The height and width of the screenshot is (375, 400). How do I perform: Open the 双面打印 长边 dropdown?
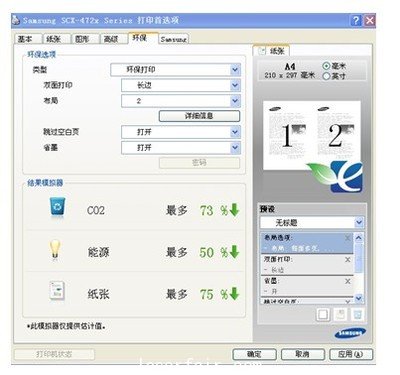click(x=181, y=85)
